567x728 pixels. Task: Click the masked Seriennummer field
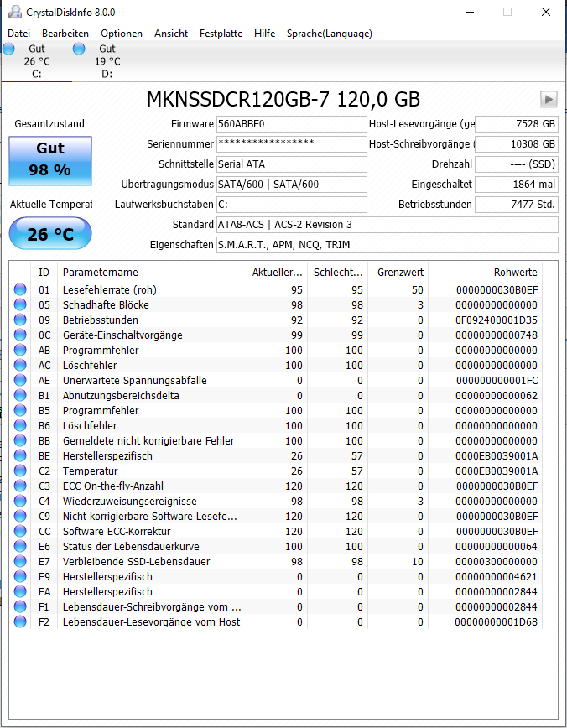tap(292, 144)
